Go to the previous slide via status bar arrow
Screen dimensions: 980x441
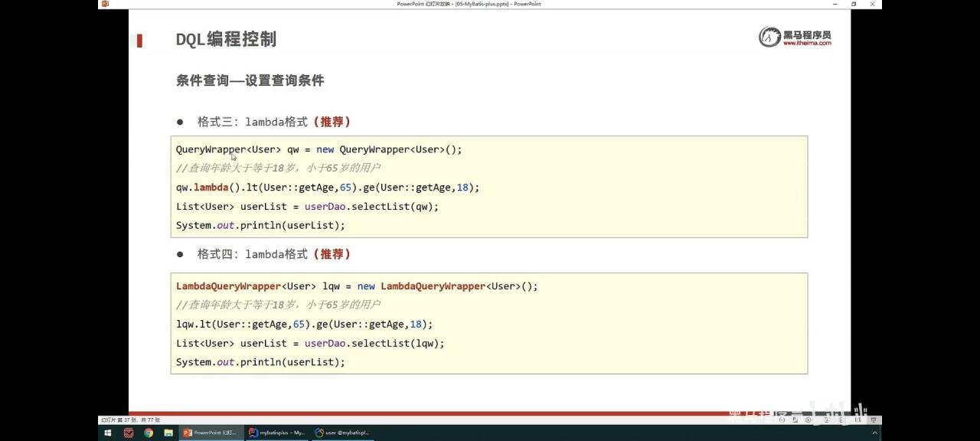782,420
